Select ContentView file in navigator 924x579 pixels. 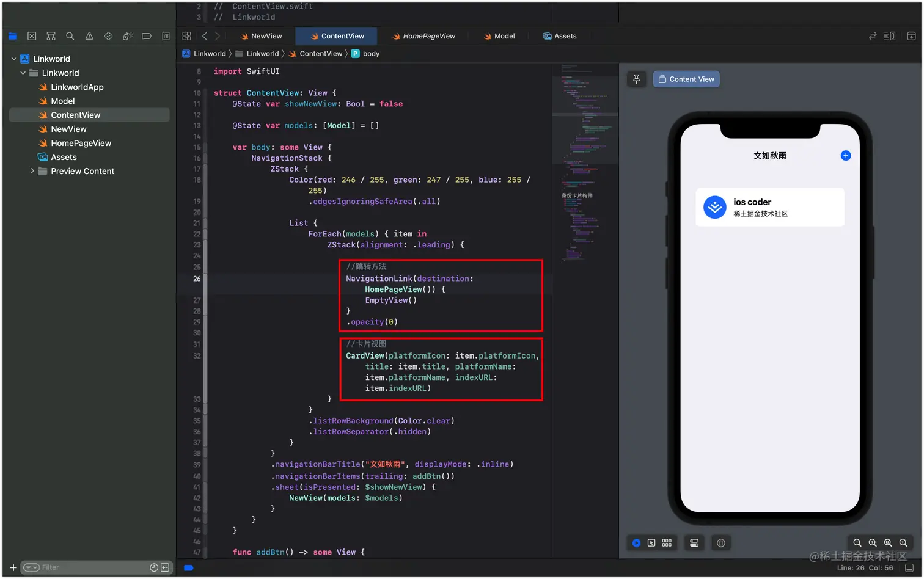89,115
